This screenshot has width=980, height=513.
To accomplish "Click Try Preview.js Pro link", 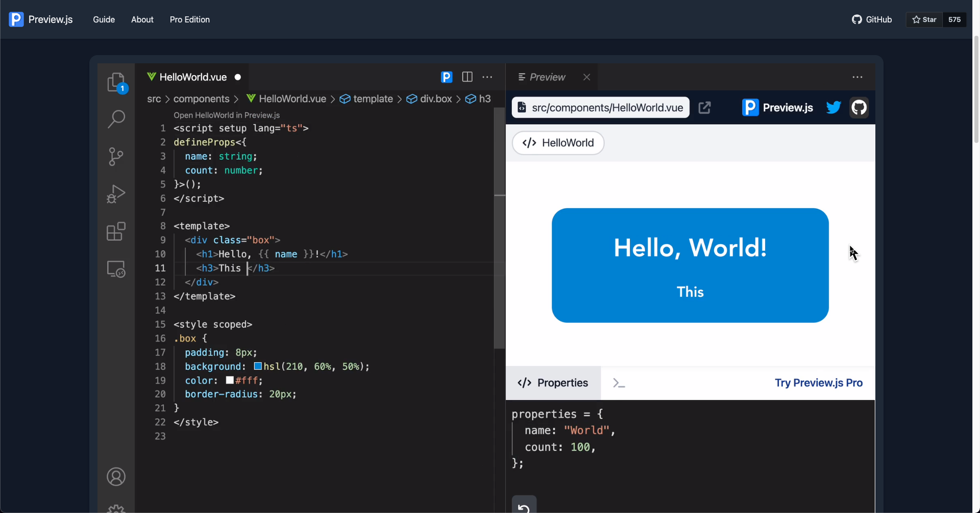I will coord(819,383).
